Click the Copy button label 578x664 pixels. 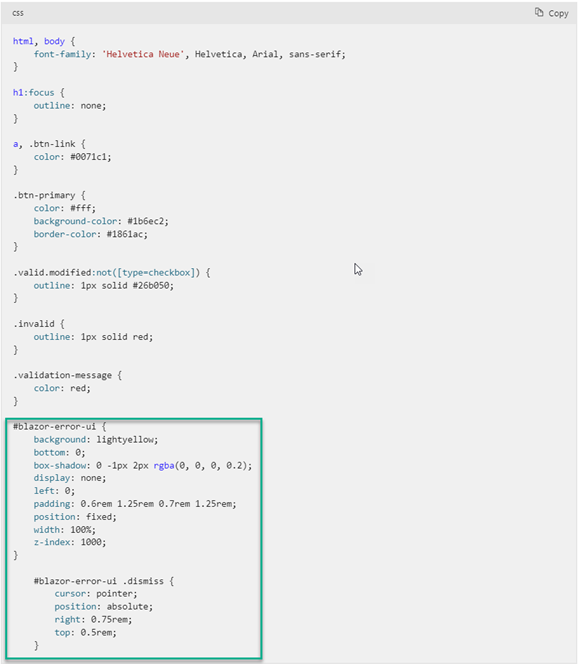(558, 14)
